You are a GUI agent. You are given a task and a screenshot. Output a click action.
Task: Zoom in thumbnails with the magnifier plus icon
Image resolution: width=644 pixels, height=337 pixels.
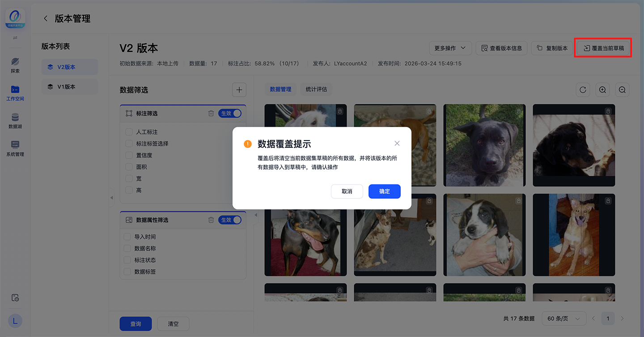pos(602,90)
